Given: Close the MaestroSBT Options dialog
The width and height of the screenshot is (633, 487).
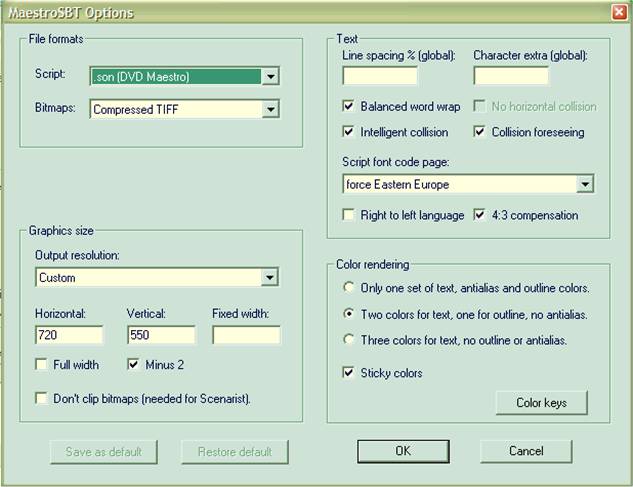Looking at the screenshot, I should pos(619,12).
